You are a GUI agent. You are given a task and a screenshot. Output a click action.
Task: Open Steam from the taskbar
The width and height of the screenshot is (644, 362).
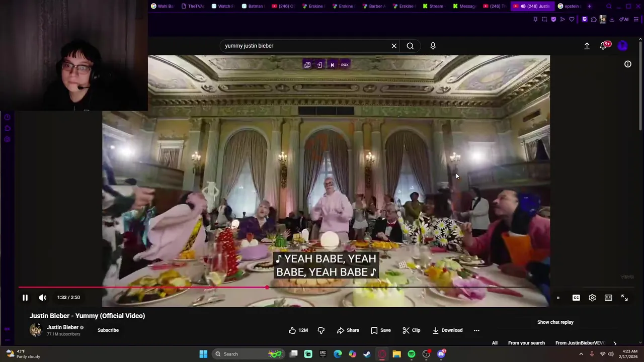367,354
